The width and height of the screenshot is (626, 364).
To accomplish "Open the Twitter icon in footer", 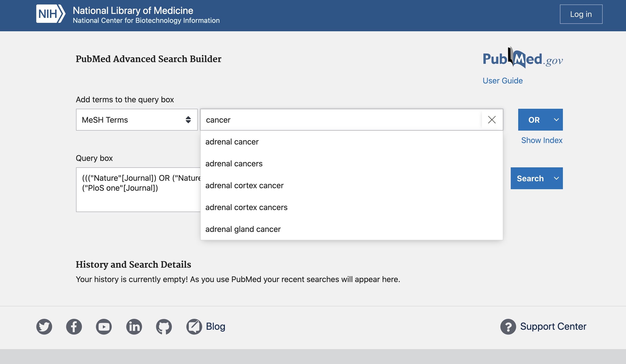I will click(44, 327).
